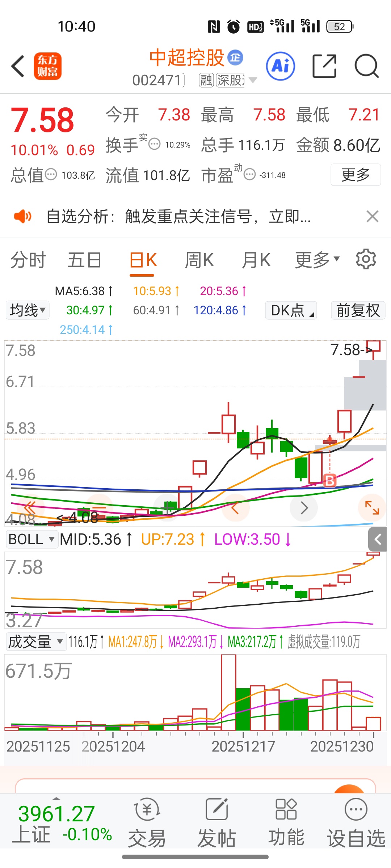Move chart left with orange arrow
The height and width of the screenshot is (868, 391).
click(x=235, y=507)
